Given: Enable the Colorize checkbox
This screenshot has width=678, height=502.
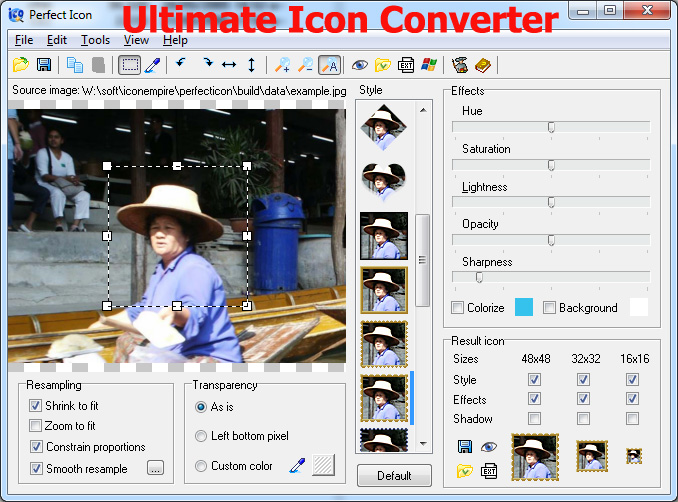Looking at the screenshot, I should click(457, 307).
